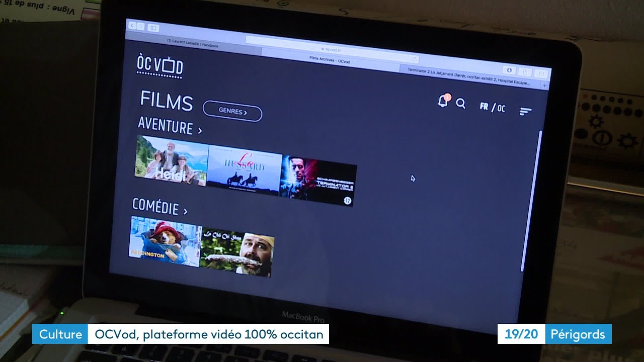Switch language to OC
This screenshot has width=644, height=362.
click(501, 108)
